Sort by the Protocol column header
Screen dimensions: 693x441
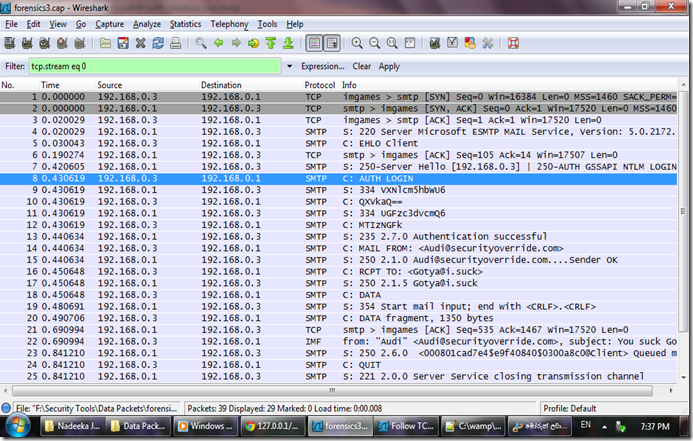pos(321,85)
